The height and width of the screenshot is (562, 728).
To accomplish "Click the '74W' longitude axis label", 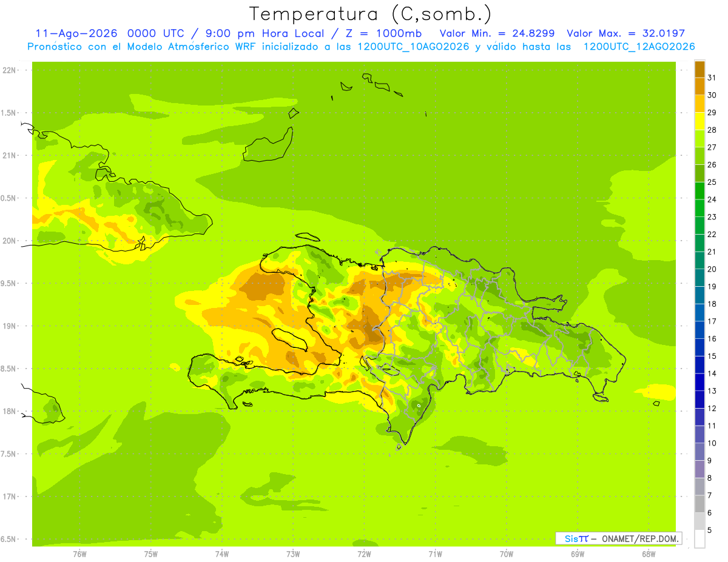I will pos(222,554).
